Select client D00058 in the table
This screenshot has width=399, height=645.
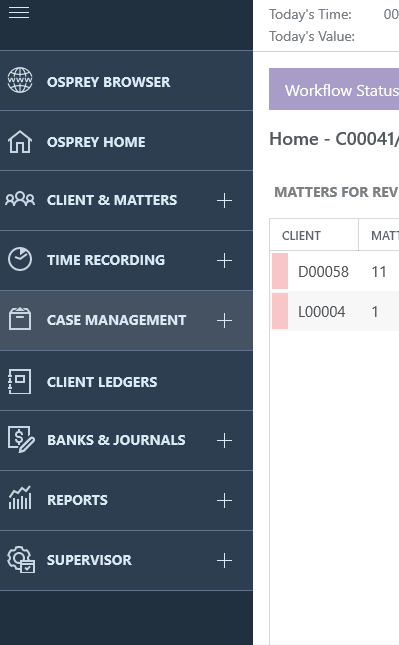point(323,272)
